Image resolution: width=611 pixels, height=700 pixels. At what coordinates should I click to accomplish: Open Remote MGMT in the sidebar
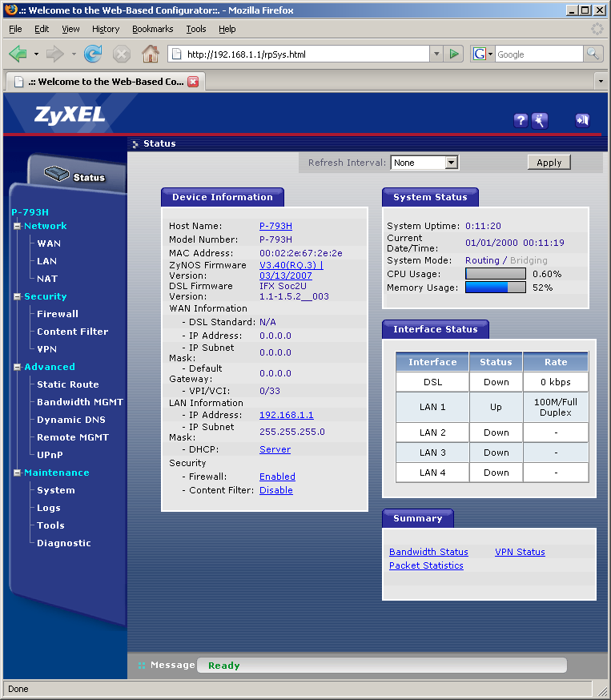tap(73, 437)
